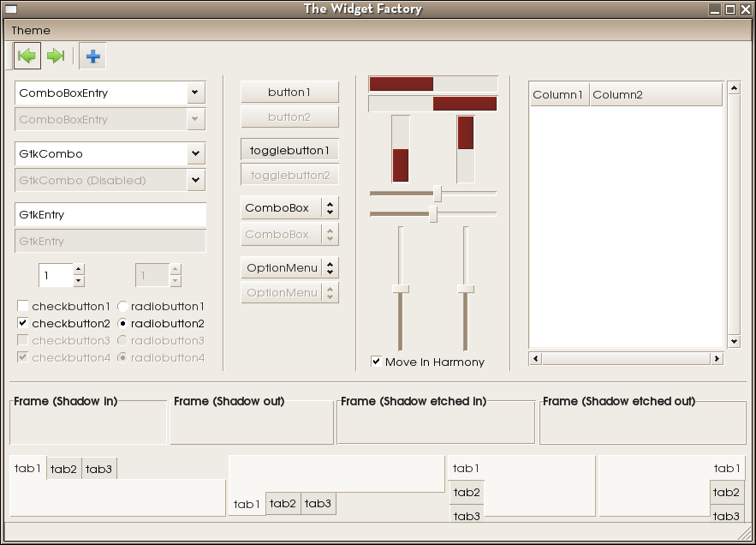
Task: Expand the GtkCombo dropdown arrow
Action: point(195,153)
